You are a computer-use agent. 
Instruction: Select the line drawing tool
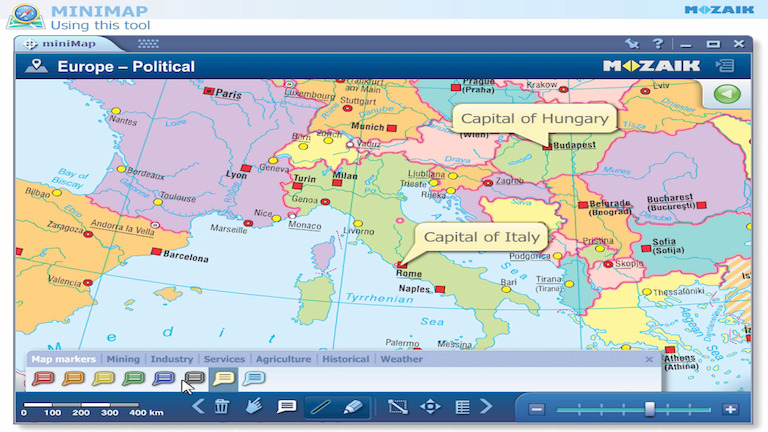pos(320,406)
